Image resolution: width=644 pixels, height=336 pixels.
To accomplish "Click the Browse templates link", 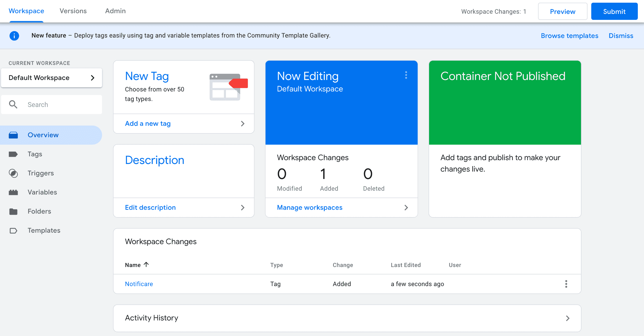I will (569, 36).
